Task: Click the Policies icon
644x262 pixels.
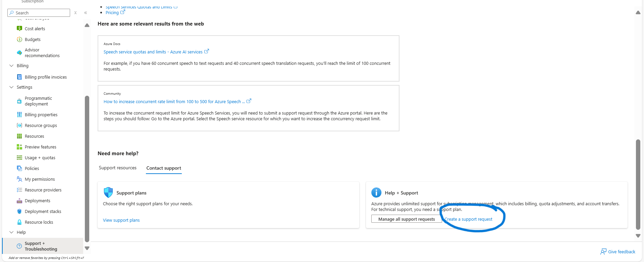Action: pos(19,168)
